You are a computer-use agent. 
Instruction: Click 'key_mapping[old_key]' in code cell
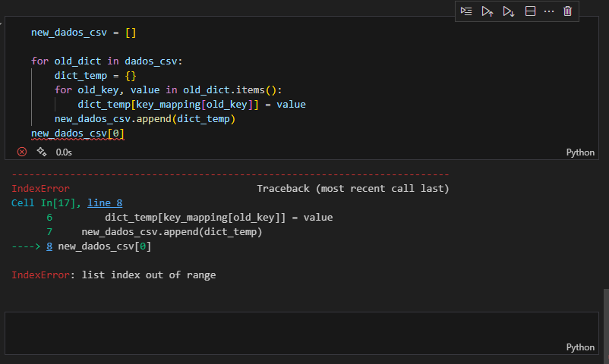coord(194,105)
